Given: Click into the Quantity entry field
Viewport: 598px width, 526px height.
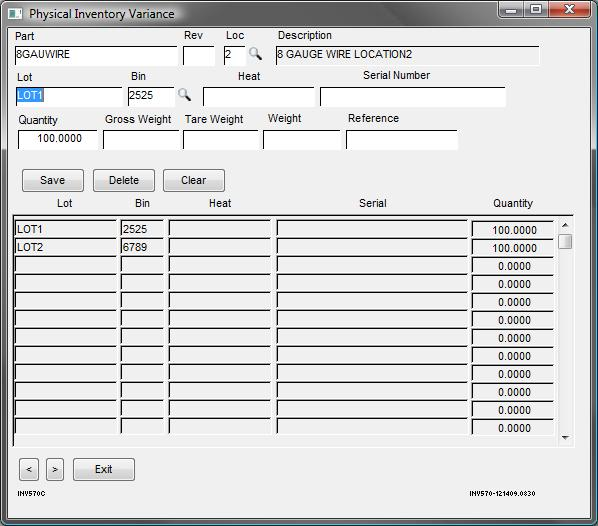Looking at the screenshot, I should (57, 139).
